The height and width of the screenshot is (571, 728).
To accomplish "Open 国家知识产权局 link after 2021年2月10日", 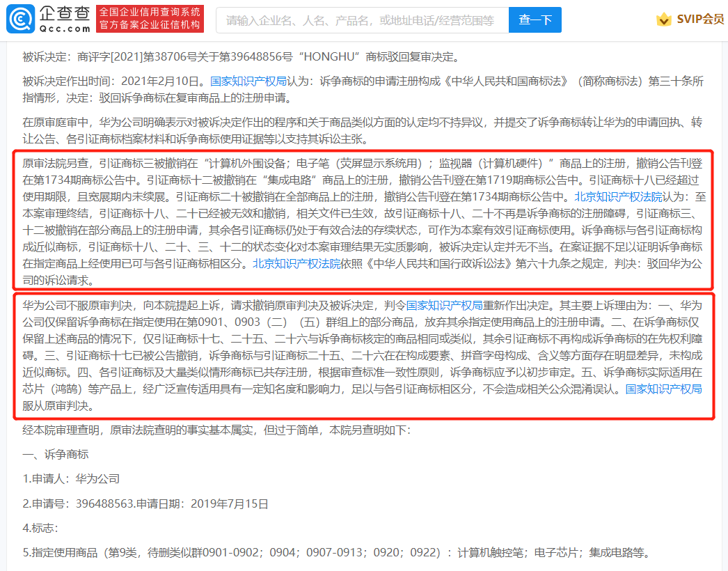I will [248, 81].
